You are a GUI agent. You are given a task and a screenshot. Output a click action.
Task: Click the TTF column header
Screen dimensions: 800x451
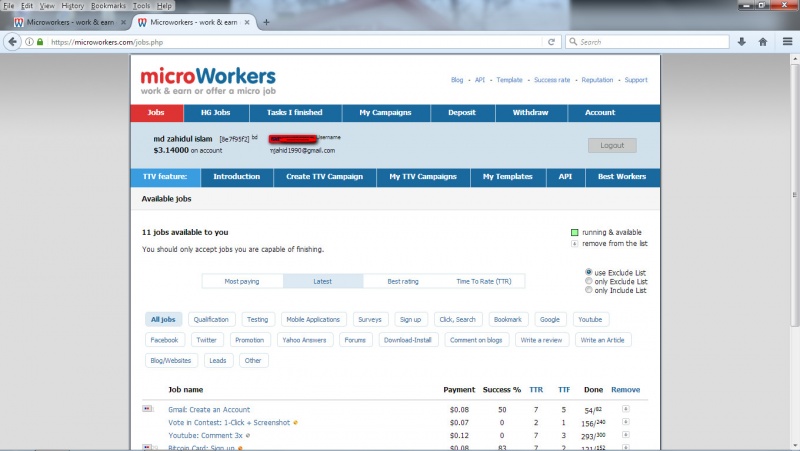[564, 390]
